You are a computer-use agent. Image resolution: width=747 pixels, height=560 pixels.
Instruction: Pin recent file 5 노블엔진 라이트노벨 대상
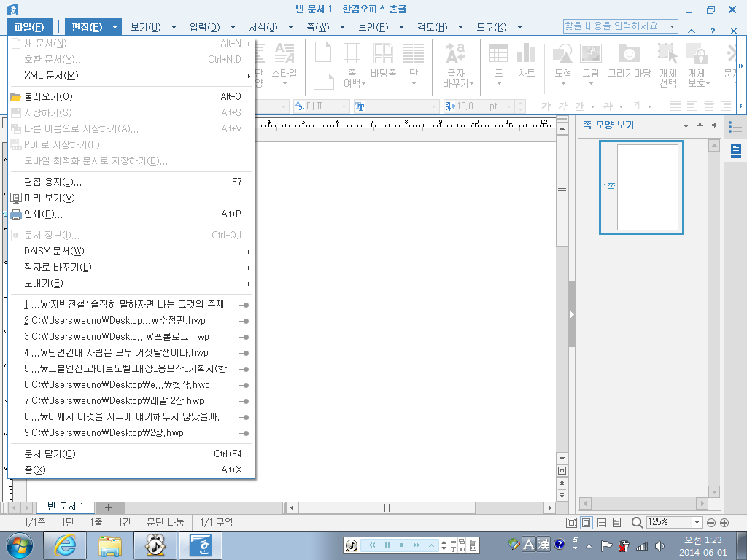click(244, 369)
